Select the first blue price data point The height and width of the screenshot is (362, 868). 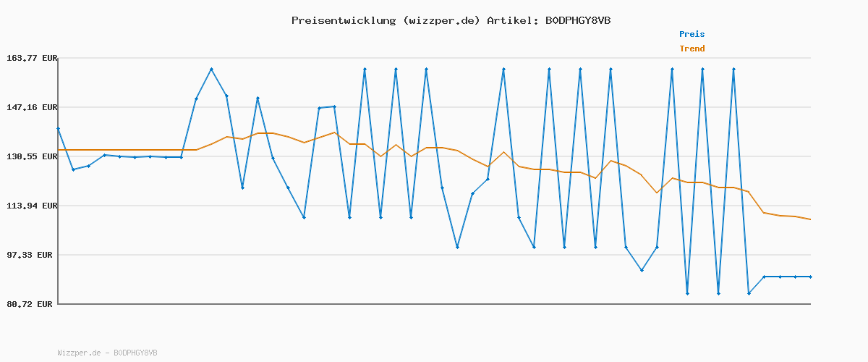click(58, 128)
